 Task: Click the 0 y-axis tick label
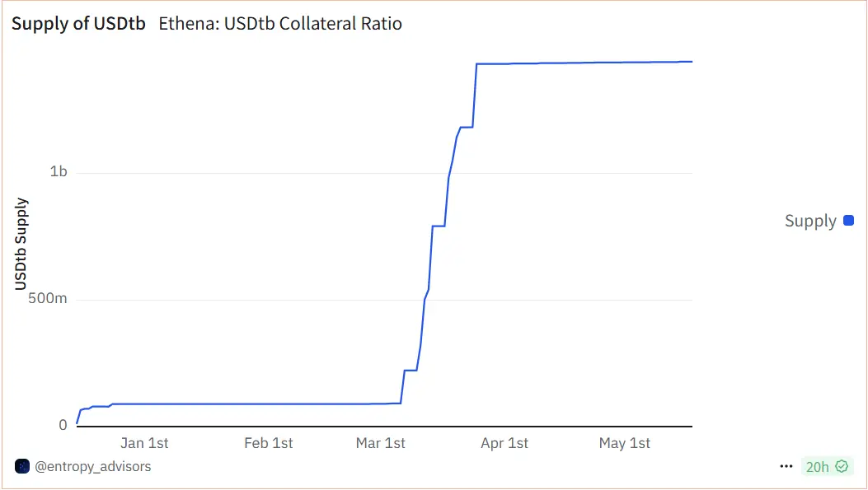[x=63, y=425]
